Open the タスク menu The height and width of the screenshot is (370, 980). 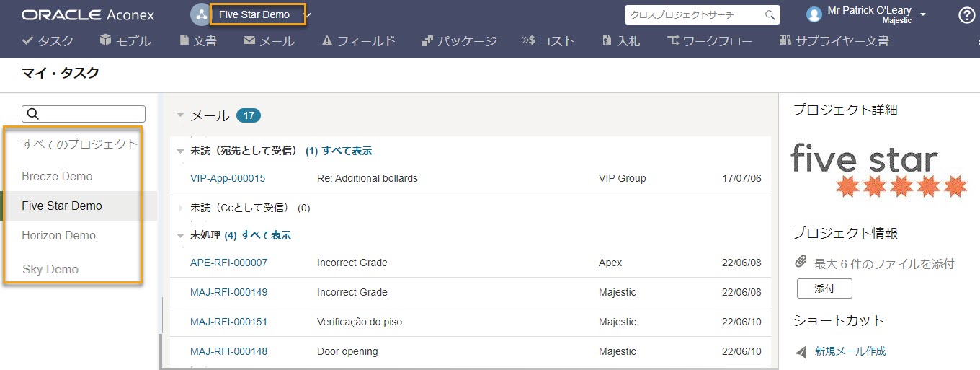(x=48, y=41)
